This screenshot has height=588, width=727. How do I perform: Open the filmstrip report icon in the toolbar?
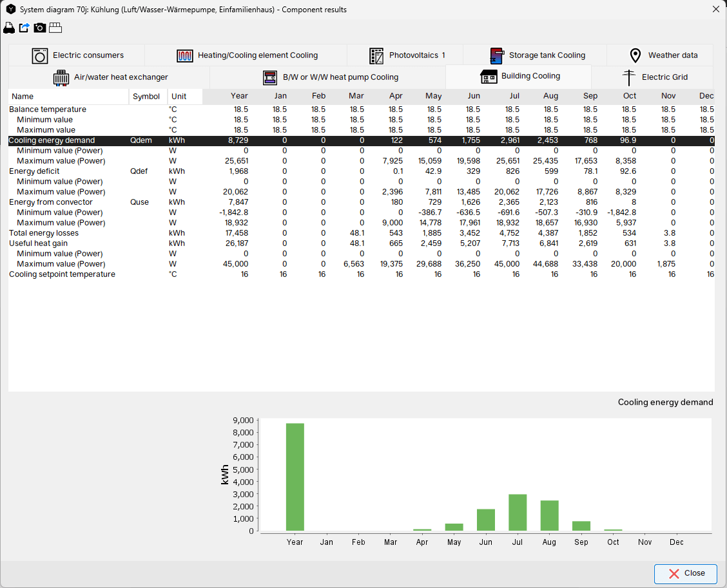pos(55,28)
